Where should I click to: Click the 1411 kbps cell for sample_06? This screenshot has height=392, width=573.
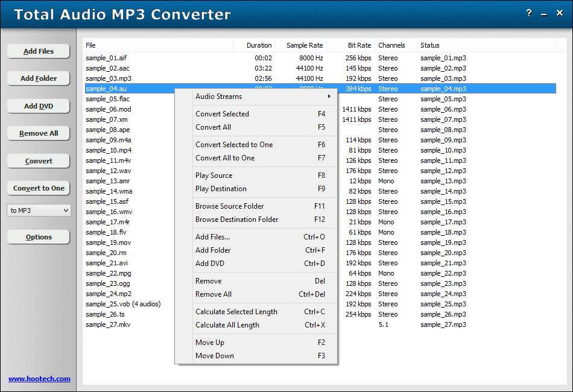[356, 109]
